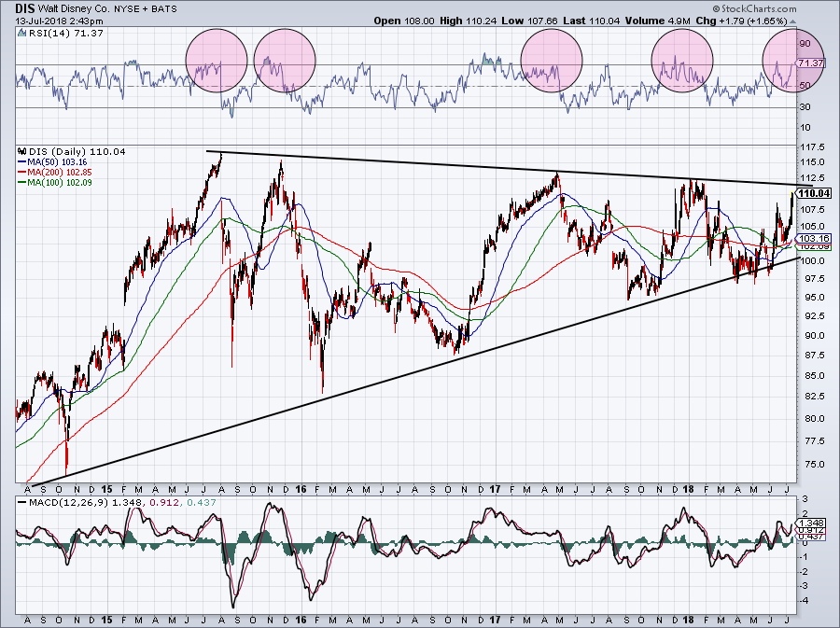Click the 71.37 RSI tag on right axis

[x=810, y=63]
